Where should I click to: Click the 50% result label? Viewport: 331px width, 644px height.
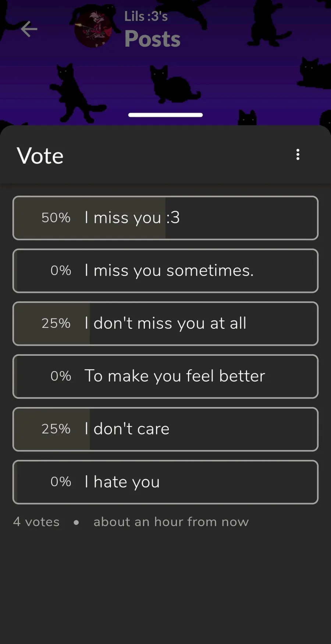(x=56, y=218)
